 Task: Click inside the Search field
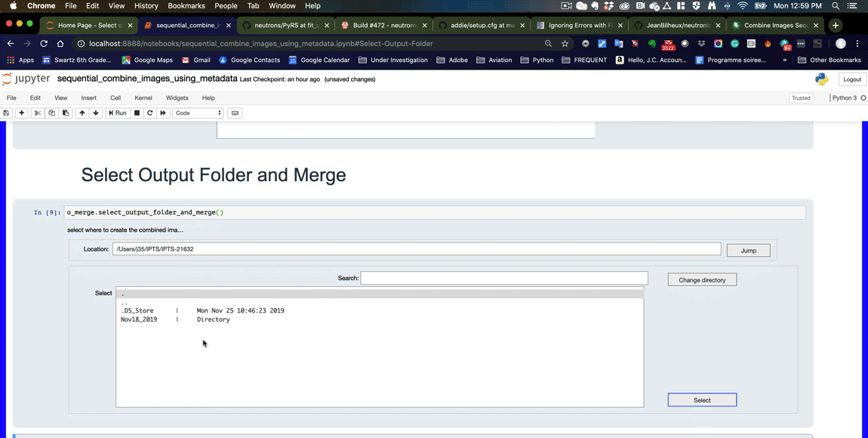click(x=504, y=278)
